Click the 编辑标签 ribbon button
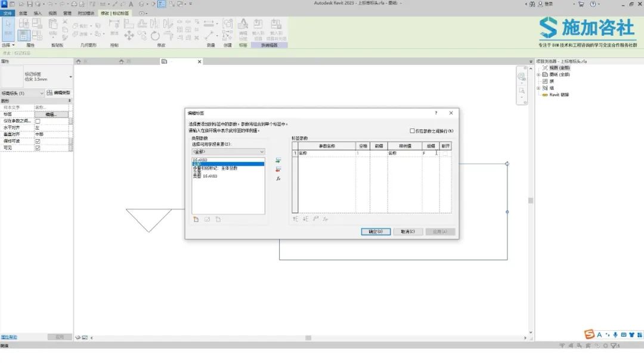Viewport: 644px width, 363px height. click(243, 29)
